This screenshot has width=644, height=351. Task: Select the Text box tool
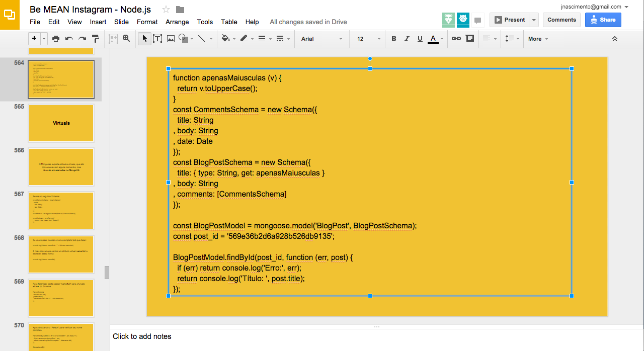pos(157,39)
